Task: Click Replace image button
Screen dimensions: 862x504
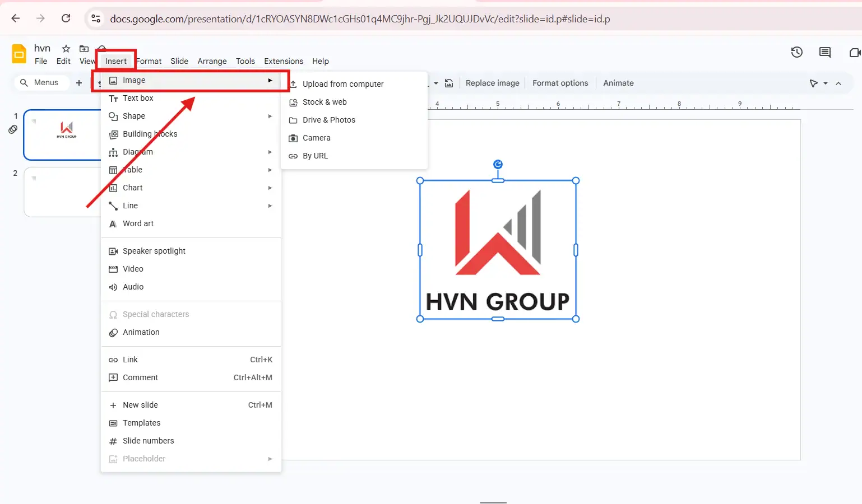Action: 493,83
